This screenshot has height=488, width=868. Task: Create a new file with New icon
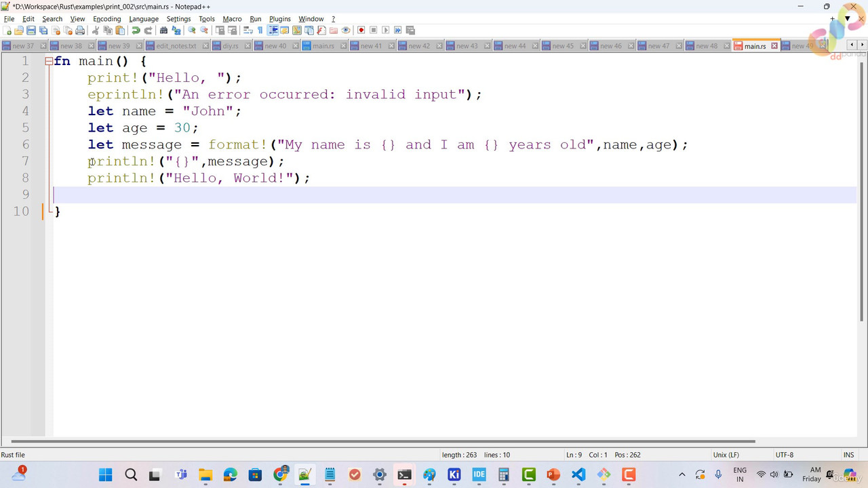[x=7, y=30]
